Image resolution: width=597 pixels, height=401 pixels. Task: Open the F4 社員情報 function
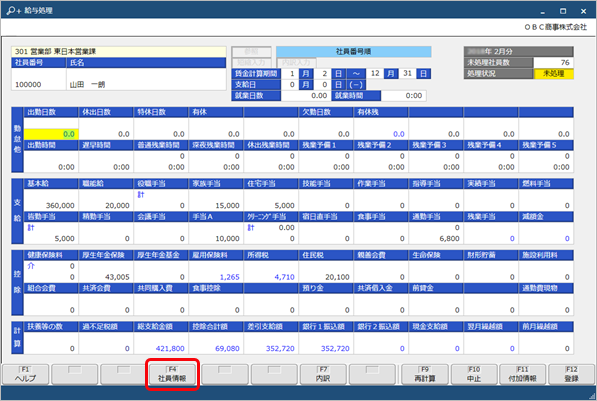tap(172, 374)
